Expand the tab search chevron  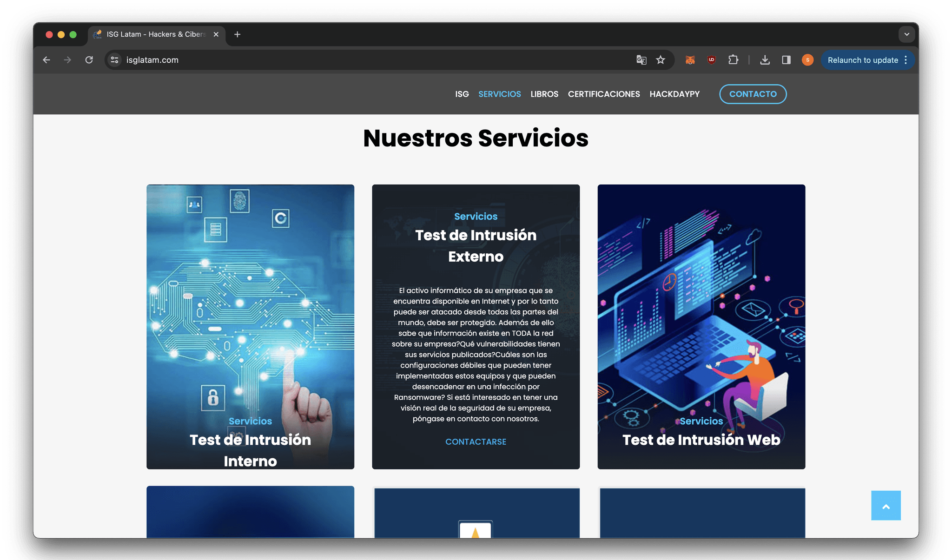click(x=906, y=34)
